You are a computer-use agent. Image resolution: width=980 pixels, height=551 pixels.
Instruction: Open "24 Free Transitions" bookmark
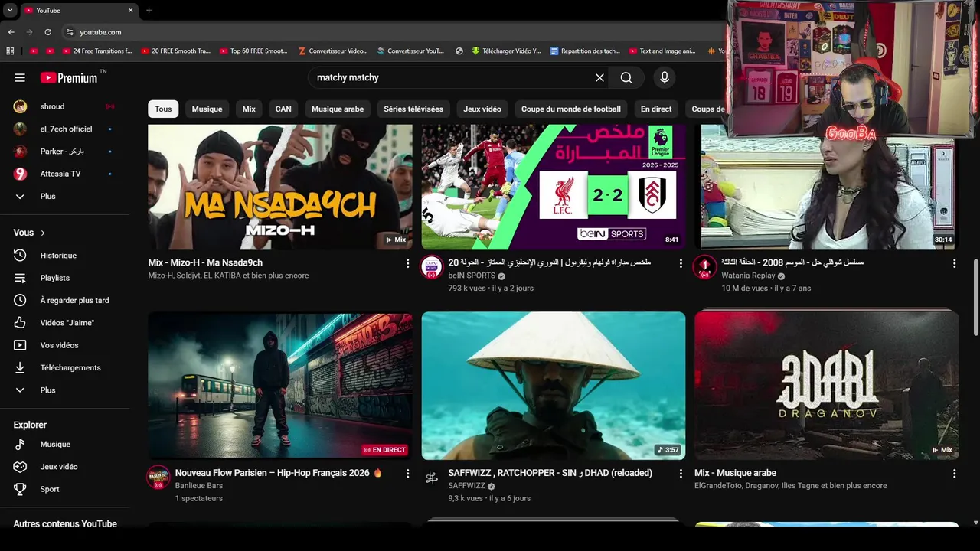tap(96, 51)
